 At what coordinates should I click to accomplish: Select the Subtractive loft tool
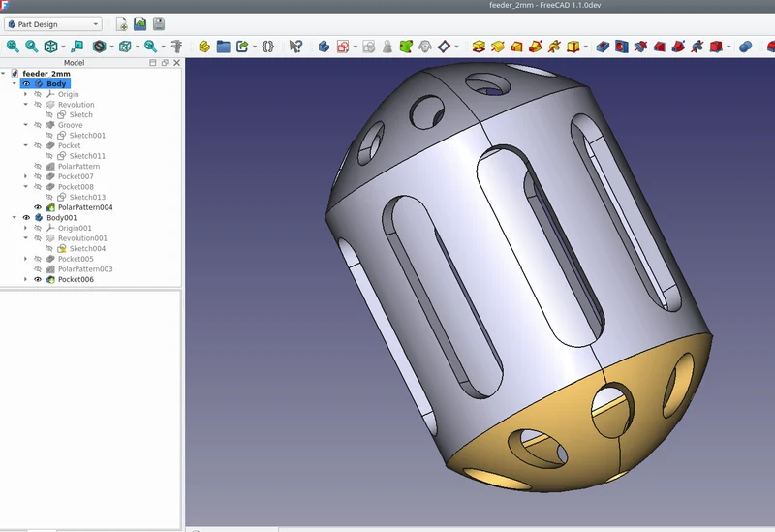click(x=660, y=47)
